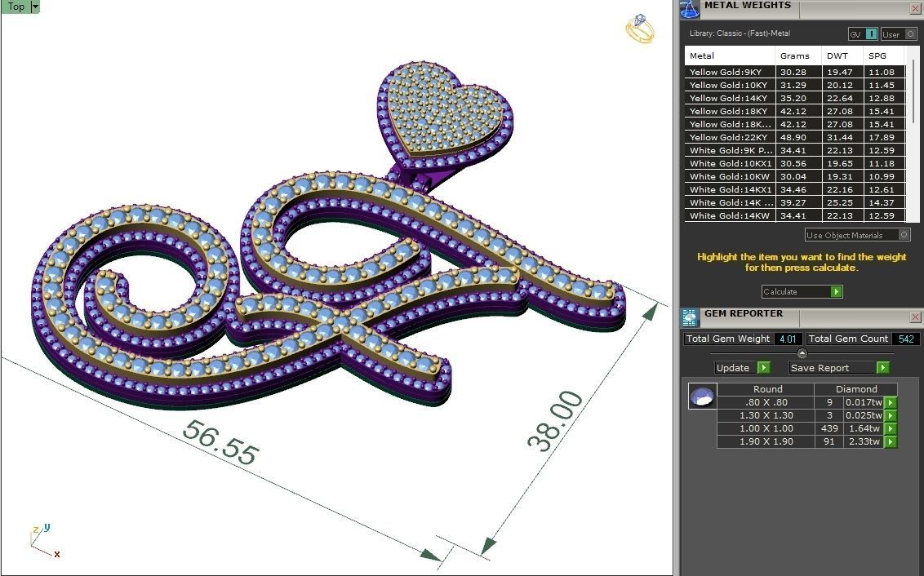The width and height of the screenshot is (924, 576).
Task: Click the Grams column header
Action: pos(798,56)
